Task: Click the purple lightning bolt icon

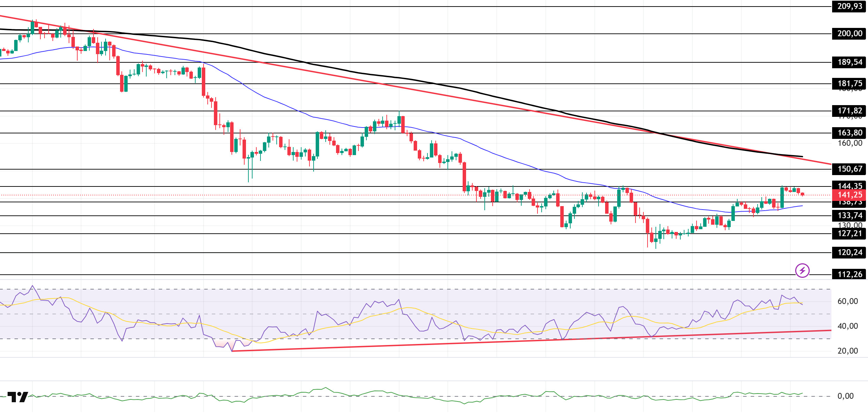Action: coord(802,271)
